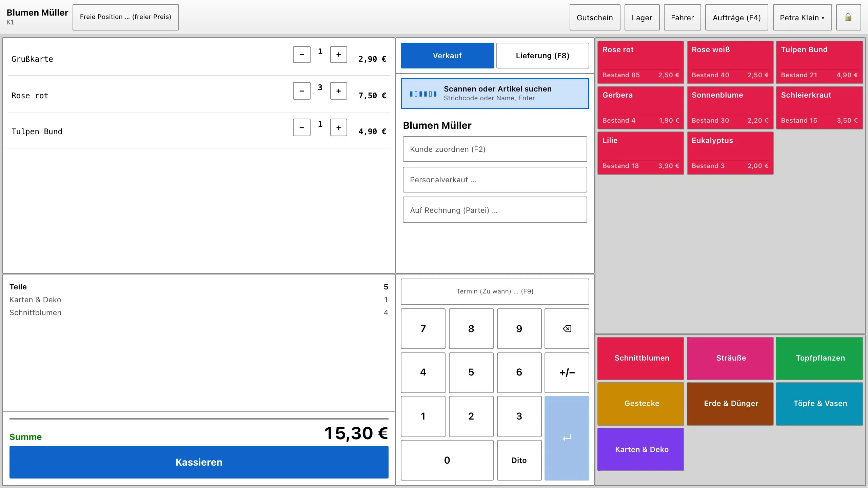
Task: Click the lock icon in top bar
Action: pyautogui.click(x=848, y=17)
